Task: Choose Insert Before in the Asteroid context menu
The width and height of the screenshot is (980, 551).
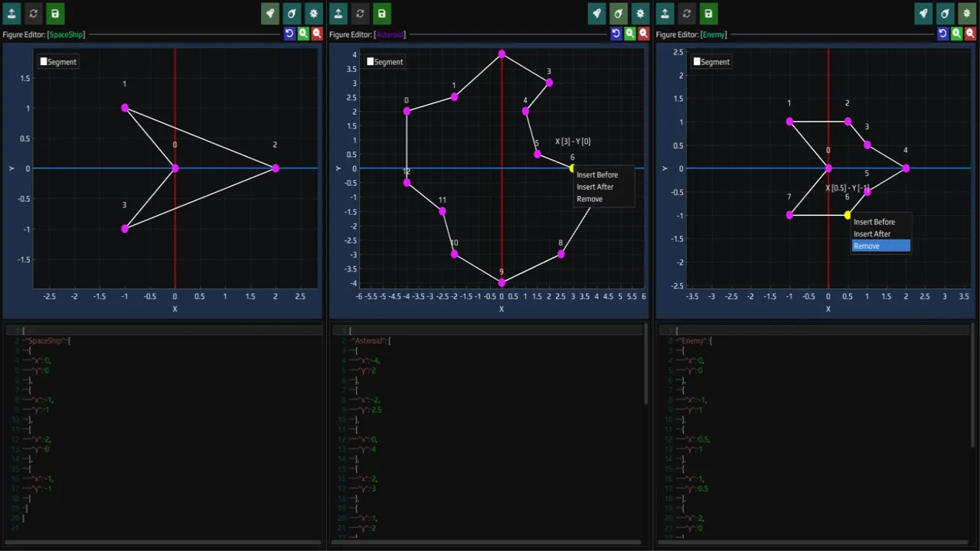Action: [x=596, y=174]
